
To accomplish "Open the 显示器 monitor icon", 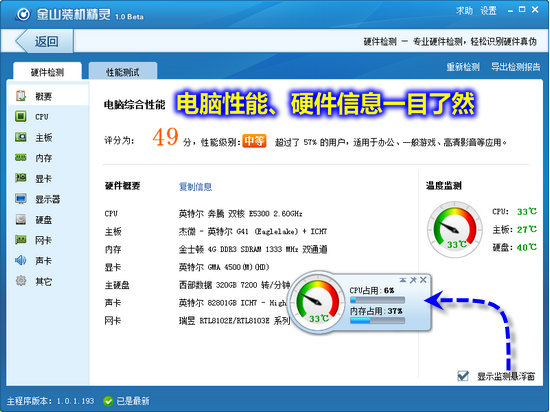I will (21, 199).
